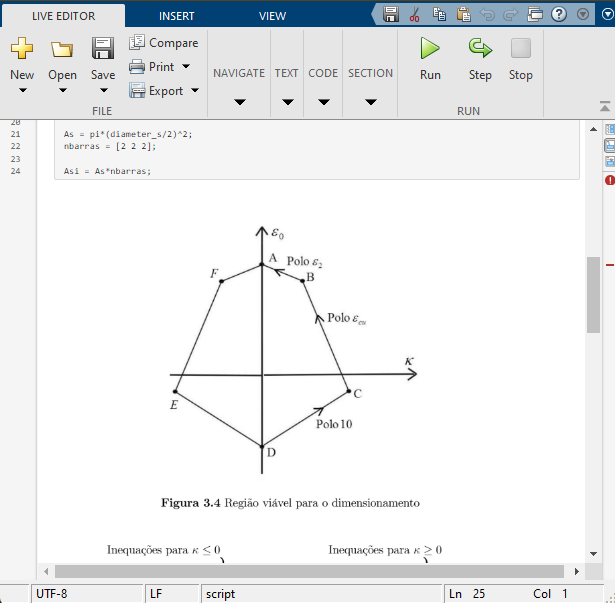The image size is (615, 603).
Task: Click the vertical scrollbar thumb
Action: click(x=593, y=295)
